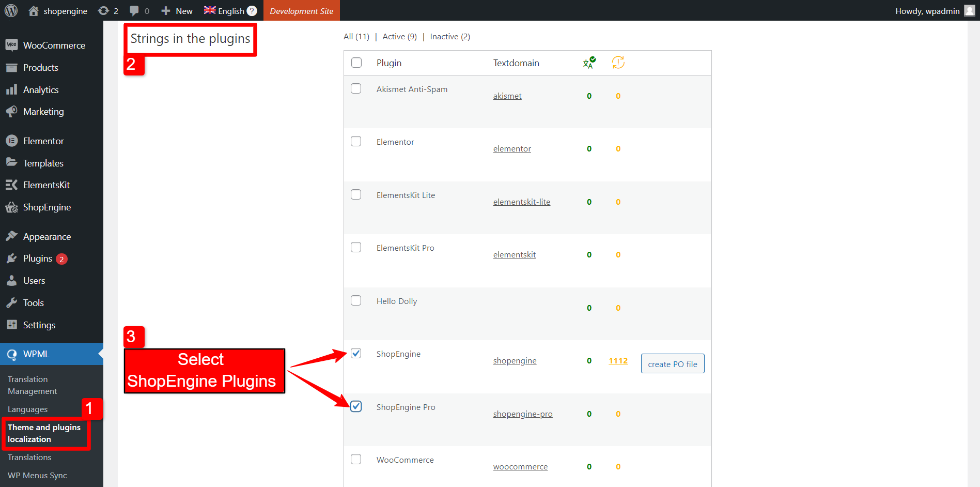980x487 pixels.
Task: Click the shopengine home icon
Action: point(34,11)
